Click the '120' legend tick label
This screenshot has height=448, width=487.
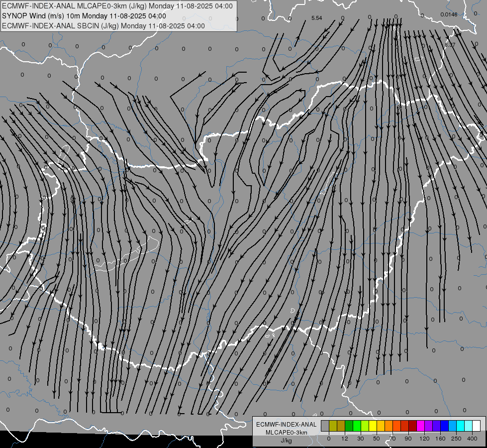point(425,439)
